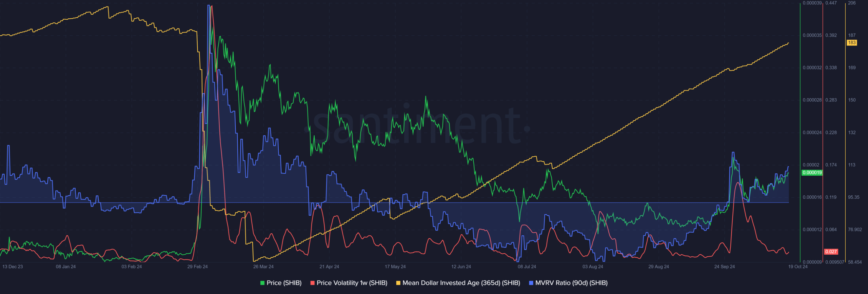Toggle the MVRV Ratio (90d) (SHIB) label
Screen dimensions: 868x294
571,283
